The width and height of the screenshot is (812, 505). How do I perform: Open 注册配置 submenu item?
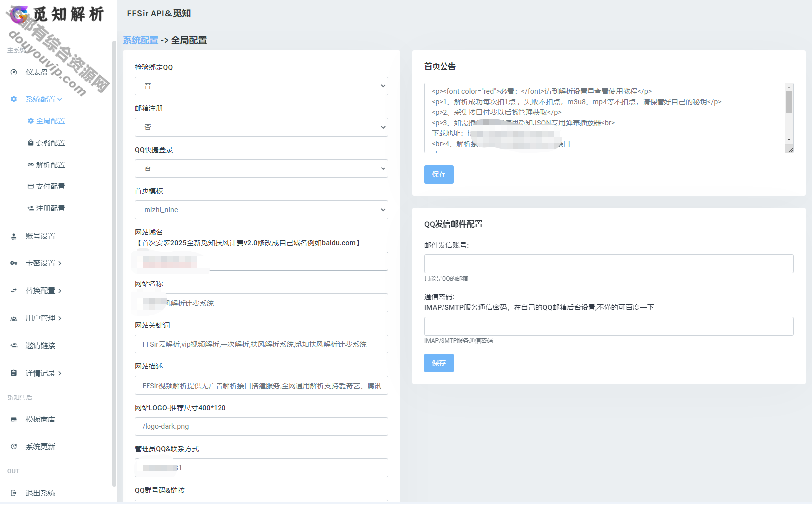tap(50, 208)
